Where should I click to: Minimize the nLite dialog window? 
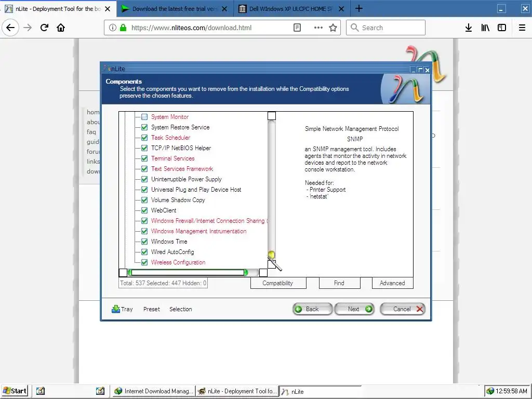coord(413,70)
